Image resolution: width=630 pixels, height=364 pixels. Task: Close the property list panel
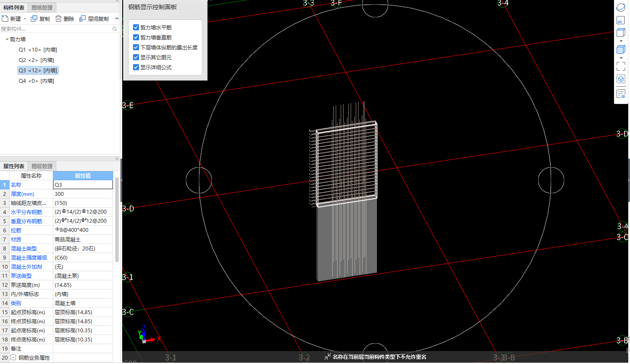117,159
